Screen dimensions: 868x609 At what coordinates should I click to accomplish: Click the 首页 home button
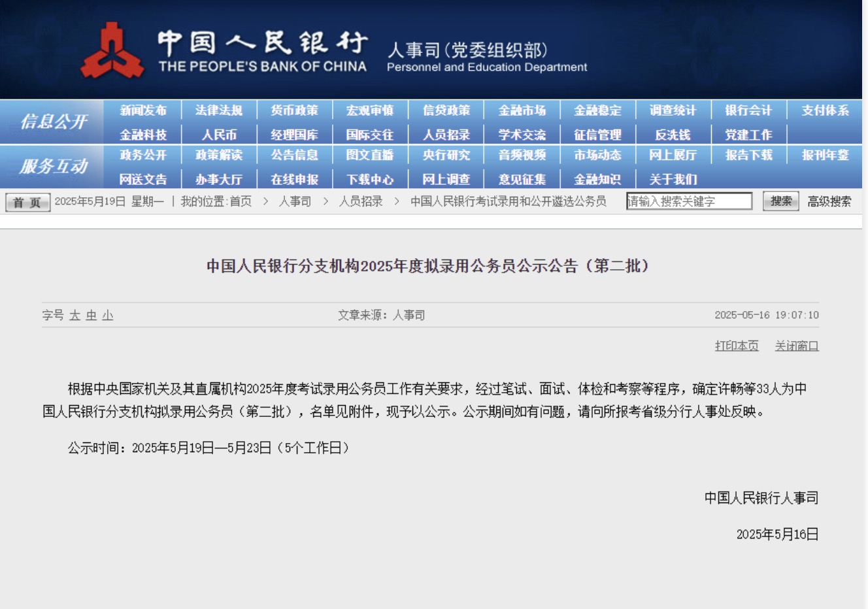pyautogui.click(x=27, y=202)
